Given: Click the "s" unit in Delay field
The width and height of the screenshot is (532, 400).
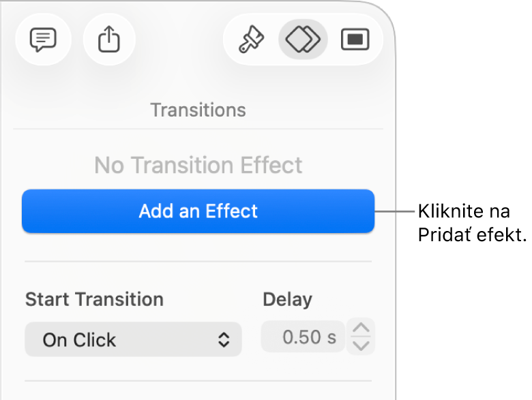Looking at the screenshot, I should coord(331,337).
